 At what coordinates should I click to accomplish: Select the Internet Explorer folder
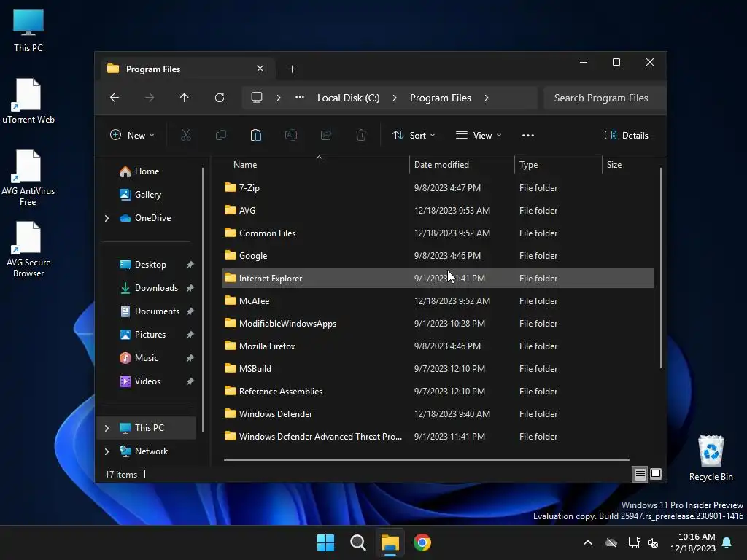tap(438, 278)
